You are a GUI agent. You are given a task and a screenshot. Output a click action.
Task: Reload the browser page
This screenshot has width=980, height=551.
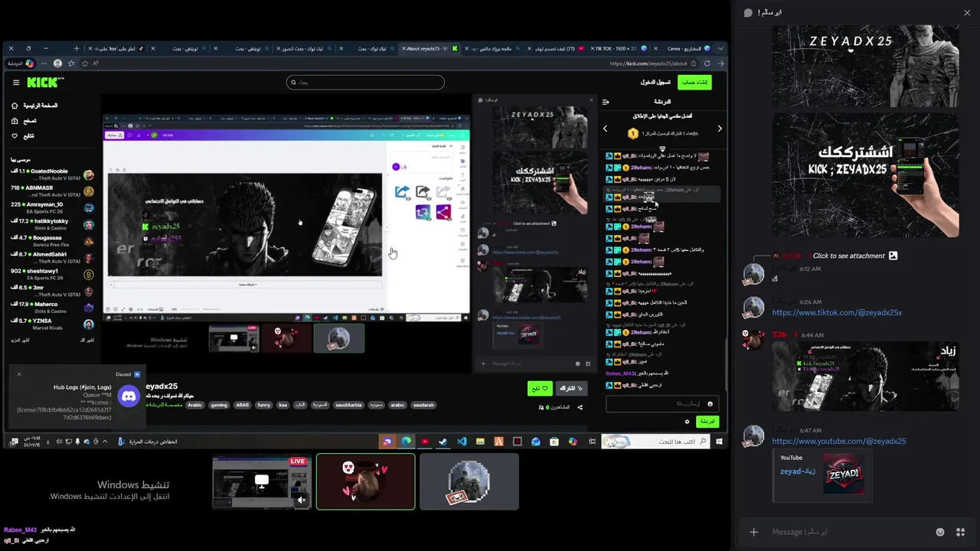(707, 64)
